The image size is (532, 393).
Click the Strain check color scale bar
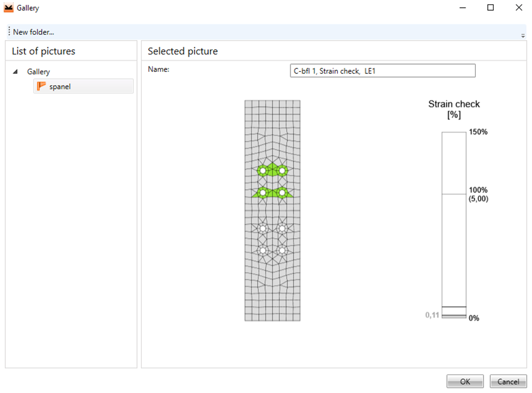click(454, 225)
